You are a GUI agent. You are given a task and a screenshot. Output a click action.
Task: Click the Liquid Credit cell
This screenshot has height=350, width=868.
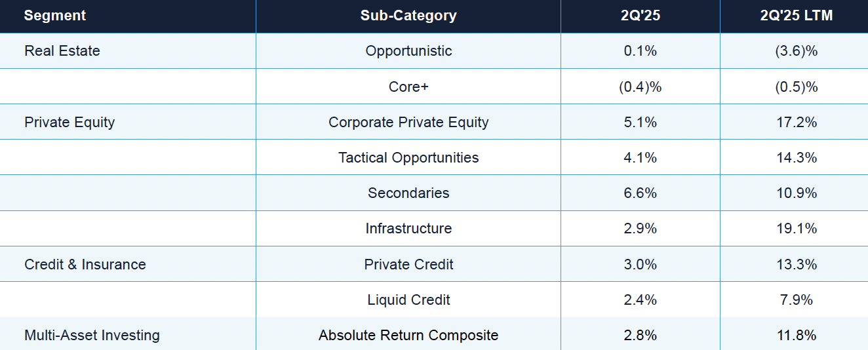tap(408, 300)
